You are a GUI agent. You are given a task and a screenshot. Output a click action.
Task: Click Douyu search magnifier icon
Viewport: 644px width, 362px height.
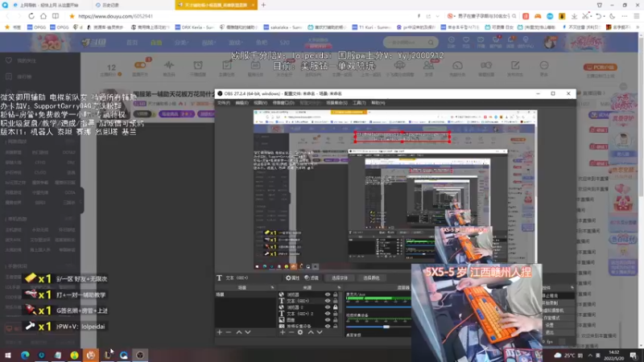pos(431,43)
